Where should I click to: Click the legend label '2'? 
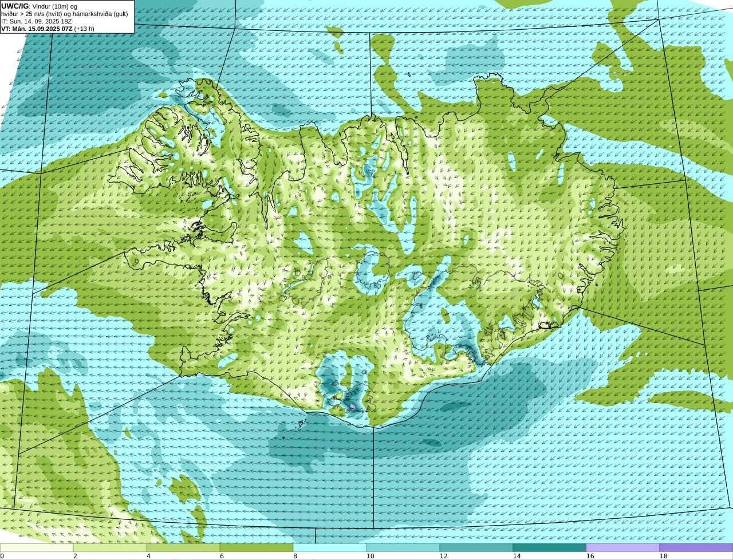[75, 556]
